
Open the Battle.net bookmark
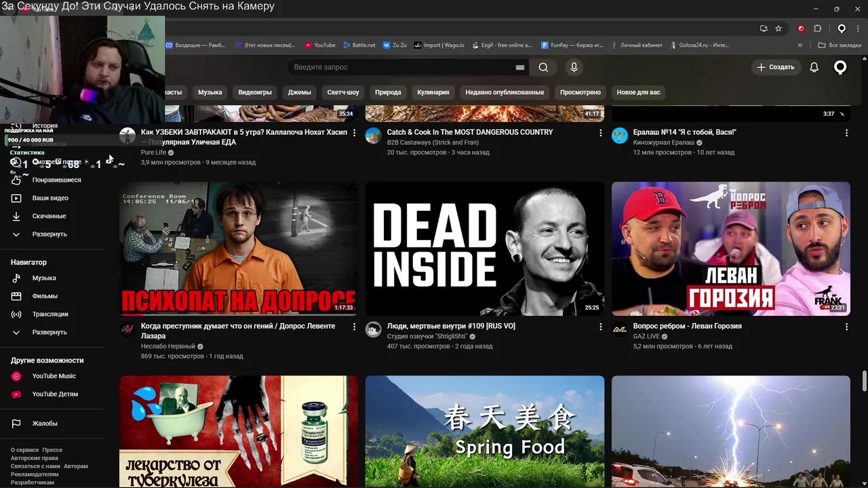(359, 45)
